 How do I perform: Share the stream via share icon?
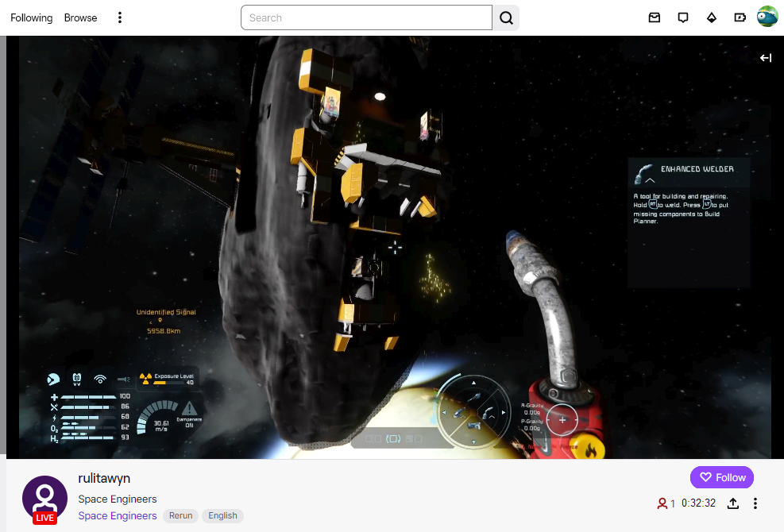pos(733,503)
